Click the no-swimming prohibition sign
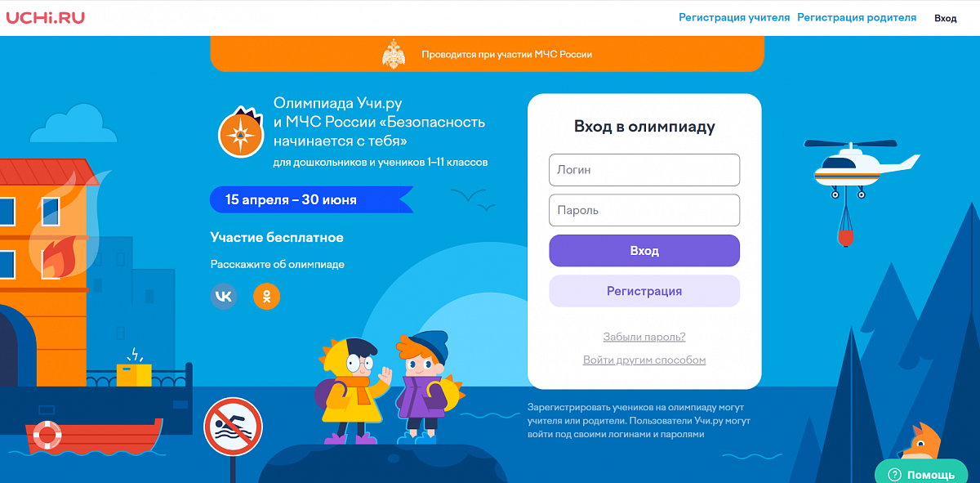980x483 pixels. pyautogui.click(x=233, y=427)
